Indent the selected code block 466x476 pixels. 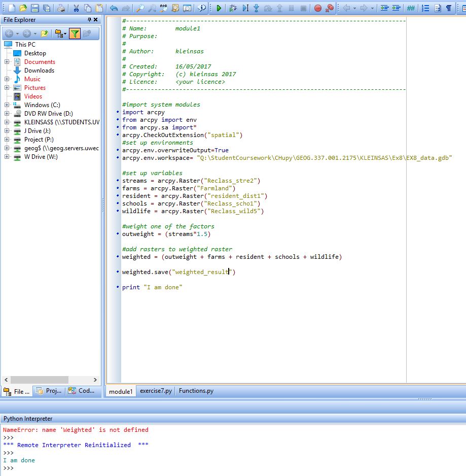[396, 8]
